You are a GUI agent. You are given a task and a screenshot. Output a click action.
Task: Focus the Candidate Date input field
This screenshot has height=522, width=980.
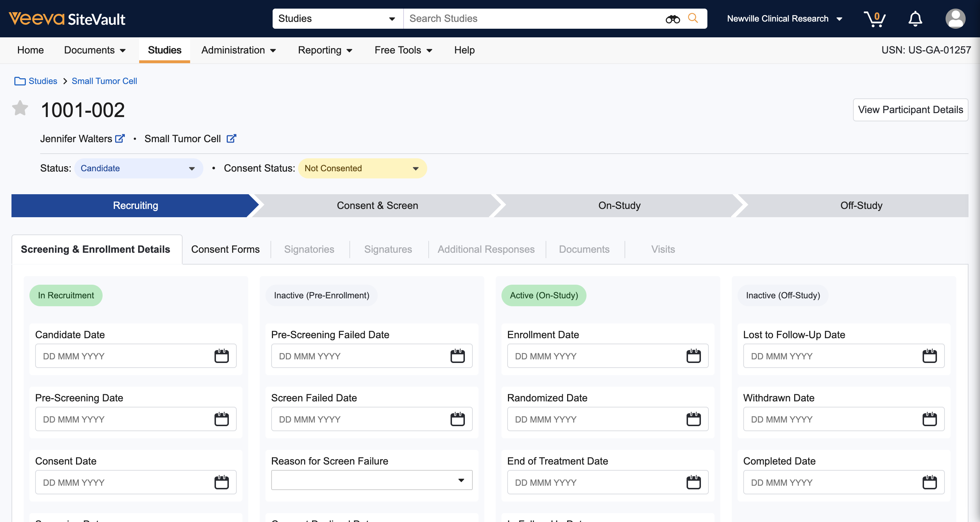136,356
